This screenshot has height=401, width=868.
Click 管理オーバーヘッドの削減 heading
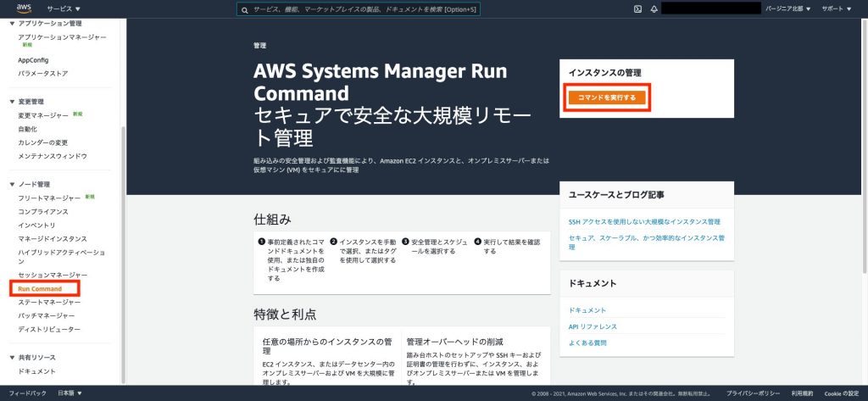454,342
